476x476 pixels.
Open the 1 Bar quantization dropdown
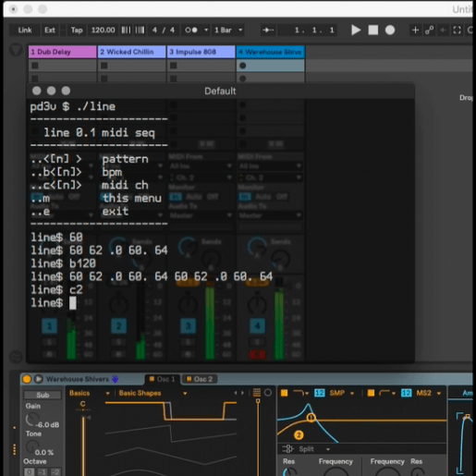[228, 30]
